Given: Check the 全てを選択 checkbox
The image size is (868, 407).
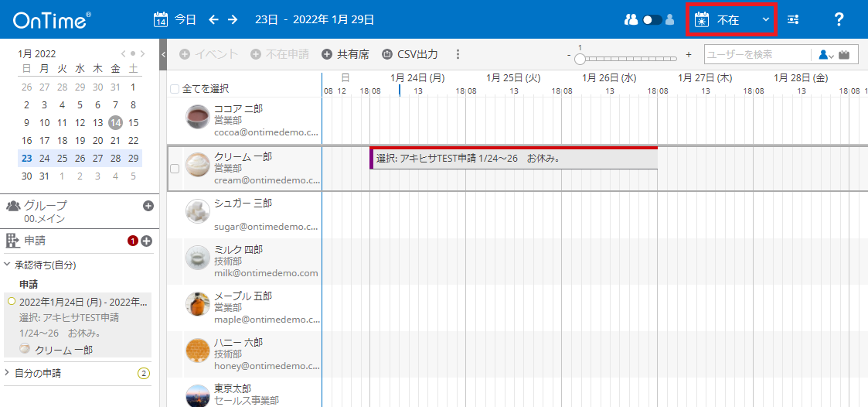Looking at the screenshot, I should [x=175, y=89].
